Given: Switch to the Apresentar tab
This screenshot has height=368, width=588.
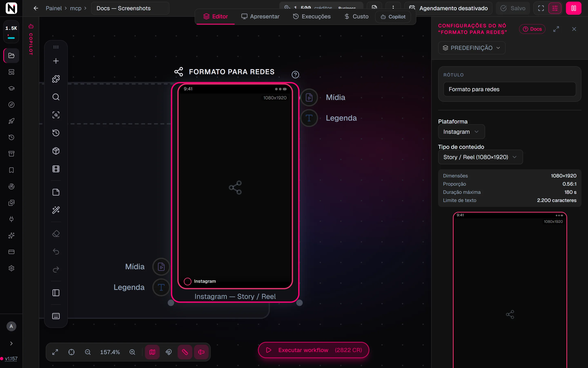Looking at the screenshot, I should [260, 17].
